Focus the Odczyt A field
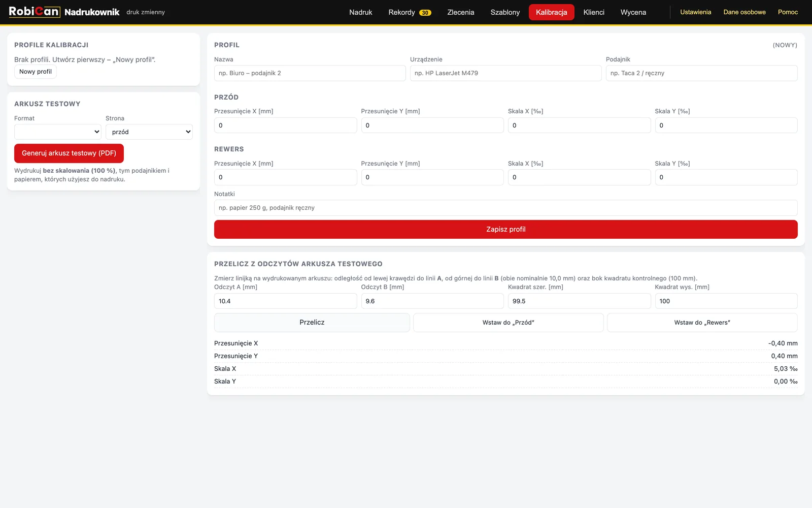The height and width of the screenshot is (508, 812). [x=286, y=301]
